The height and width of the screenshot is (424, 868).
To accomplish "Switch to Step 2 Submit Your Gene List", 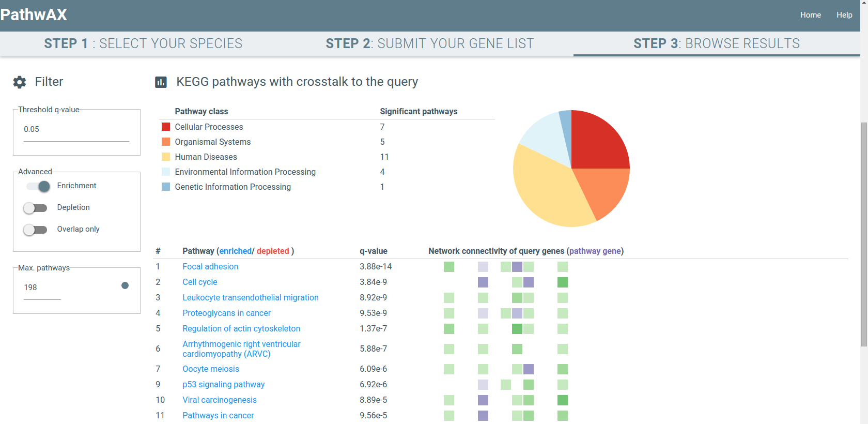I will coord(429,43).
